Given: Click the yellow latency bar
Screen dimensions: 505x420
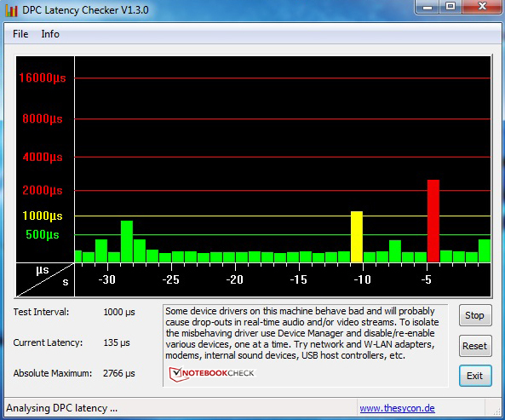Looking at the screenshot, I should tap(357, 237).
